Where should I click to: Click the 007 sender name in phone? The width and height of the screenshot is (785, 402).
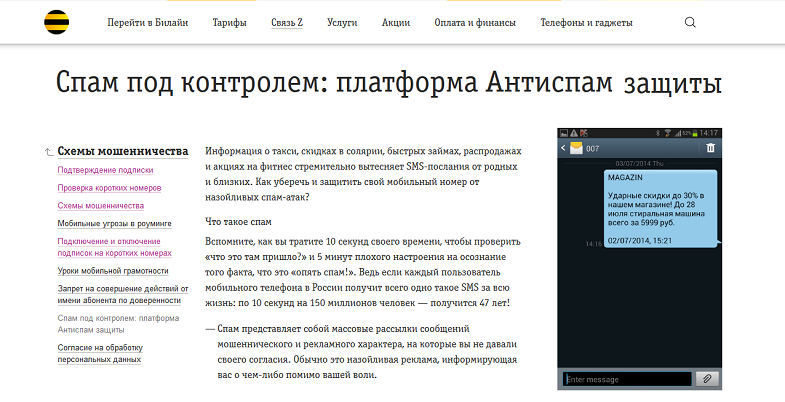point(592,149)
